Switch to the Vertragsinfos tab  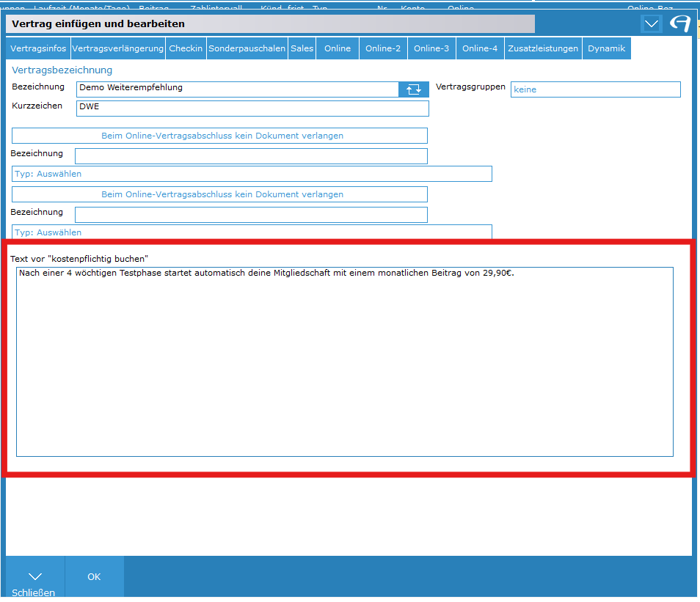click(38, 48)
